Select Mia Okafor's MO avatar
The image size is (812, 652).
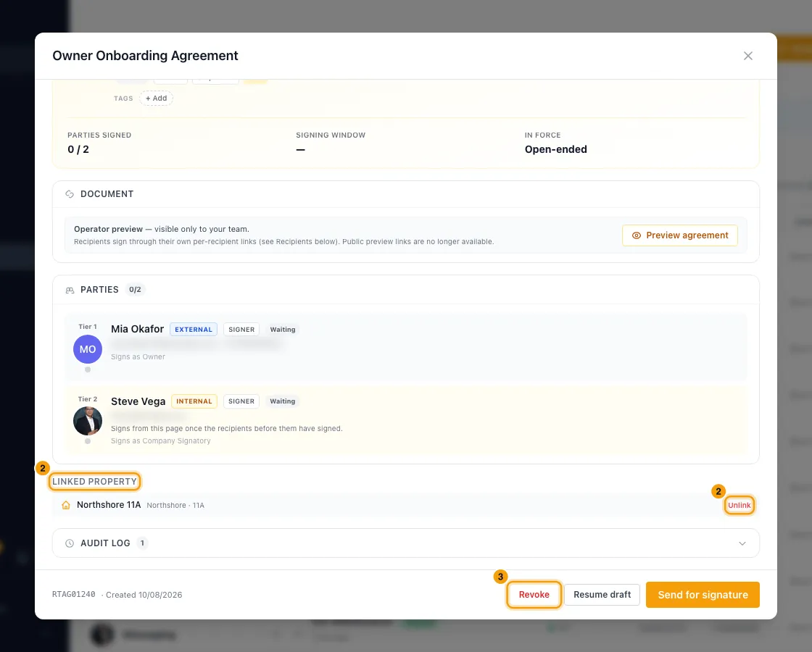tap(88, 349)
